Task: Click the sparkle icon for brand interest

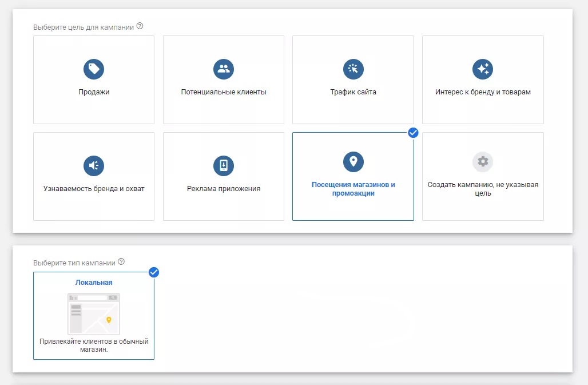Action: point(483,69)
